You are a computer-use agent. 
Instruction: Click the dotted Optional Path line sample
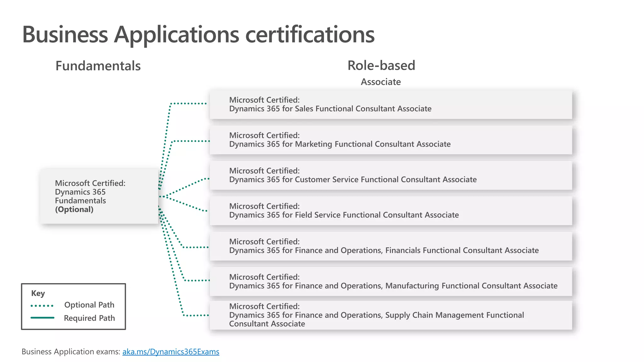[x=42, y=305]
